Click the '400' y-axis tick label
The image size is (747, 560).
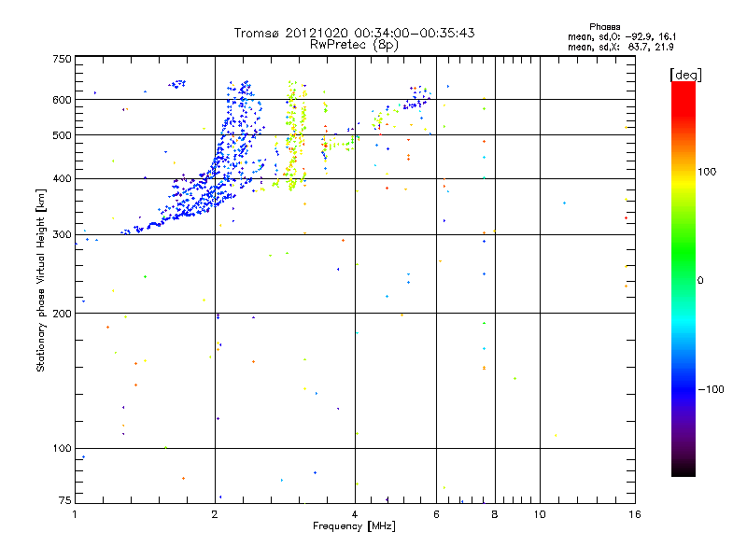(x=62, y=179)
